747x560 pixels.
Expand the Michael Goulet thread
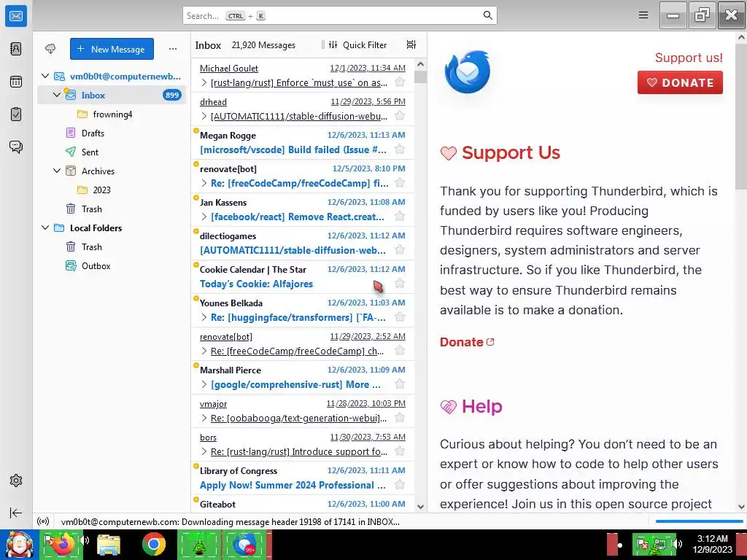click(x=204, y=83)
